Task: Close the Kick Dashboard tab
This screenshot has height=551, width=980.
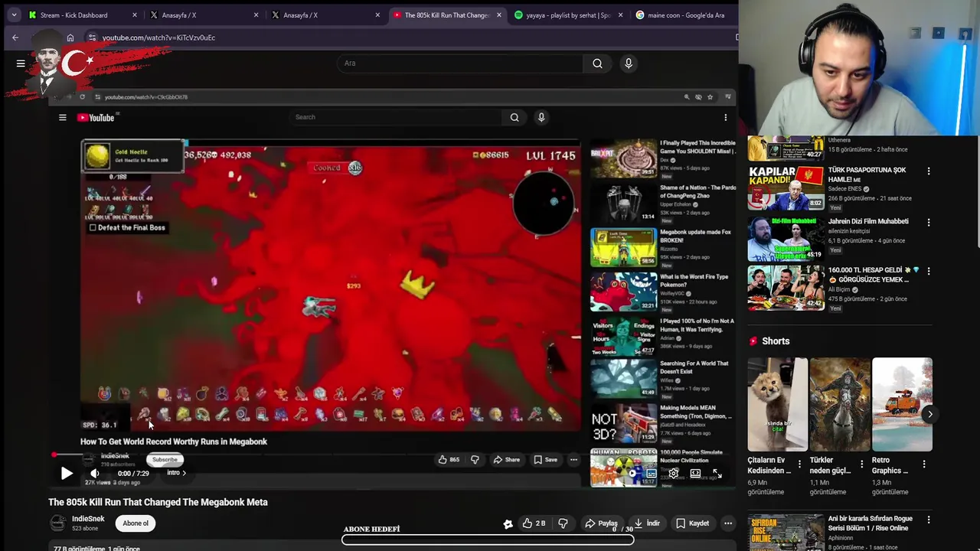Action: (x=135, y=15)
